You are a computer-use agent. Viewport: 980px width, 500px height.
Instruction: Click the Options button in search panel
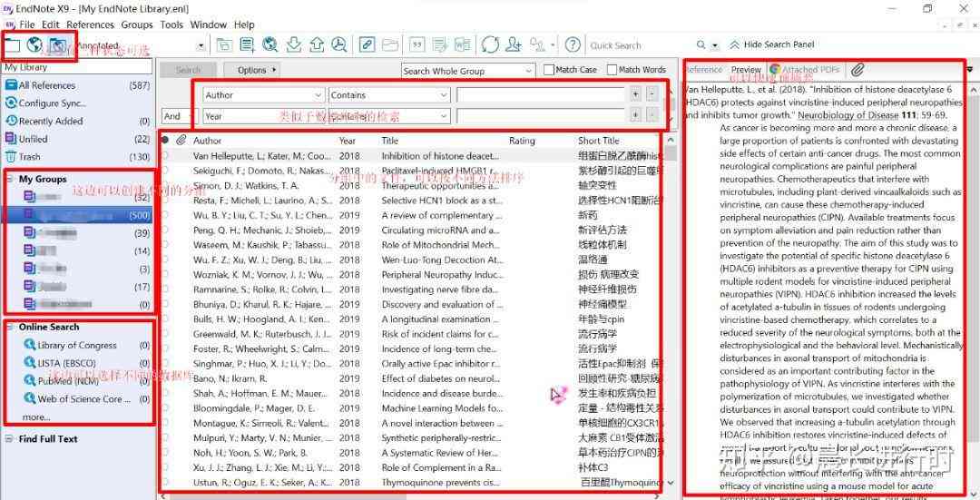click(251, 70)
